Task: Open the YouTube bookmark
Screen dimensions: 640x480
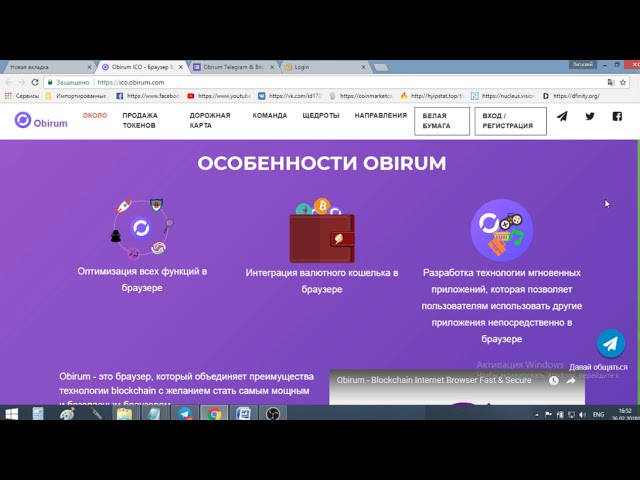Action: pyautogui.click(x=219, y=96)
